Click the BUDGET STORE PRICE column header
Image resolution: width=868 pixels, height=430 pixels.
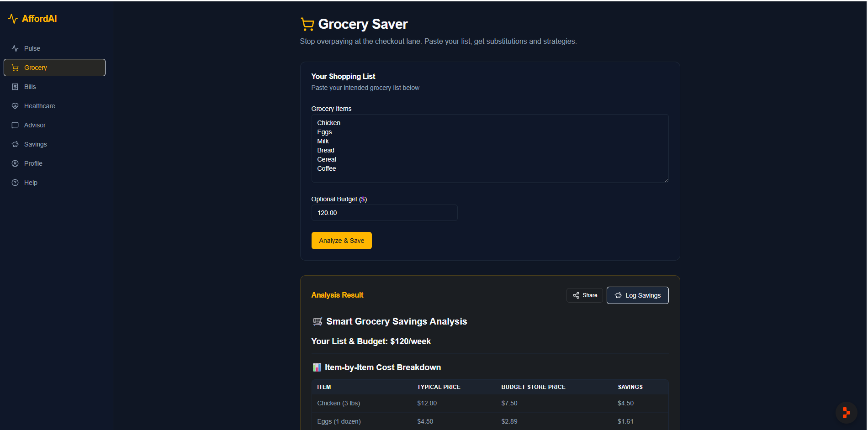[533, 387]
